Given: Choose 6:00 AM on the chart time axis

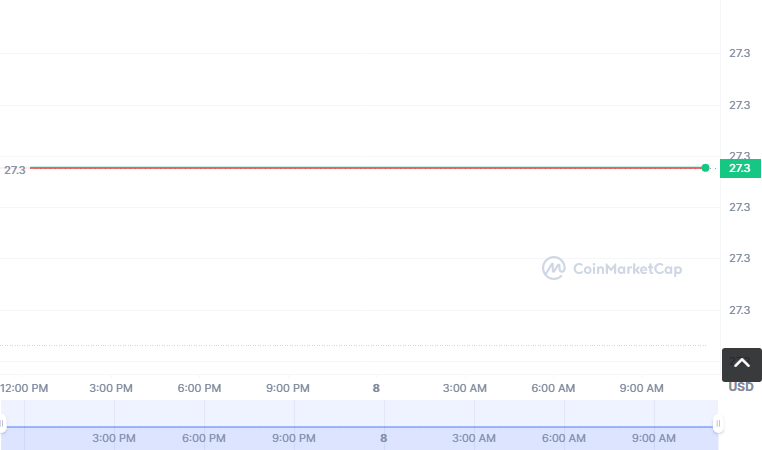Looking at the screenshot, I should coord(553,388).
